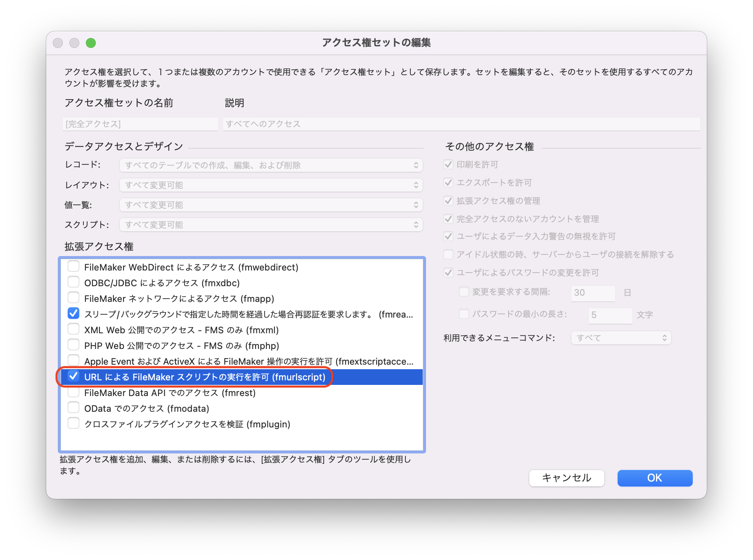
Task: Toggle Apple Event/ActiveX (fmextscriptaccess) checkbox
Action: click(73, 361)
